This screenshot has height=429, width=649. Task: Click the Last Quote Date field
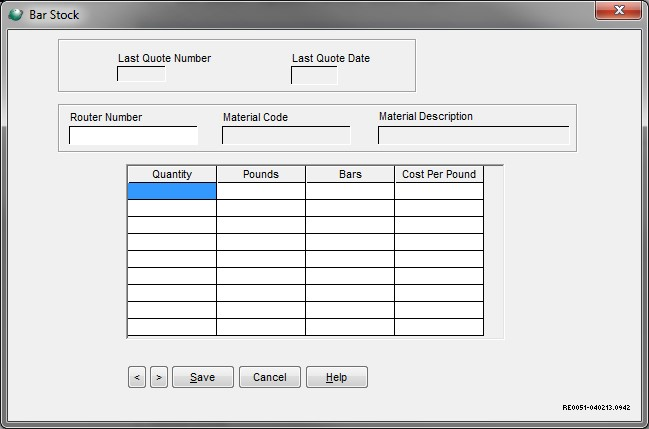coord(314,75)
